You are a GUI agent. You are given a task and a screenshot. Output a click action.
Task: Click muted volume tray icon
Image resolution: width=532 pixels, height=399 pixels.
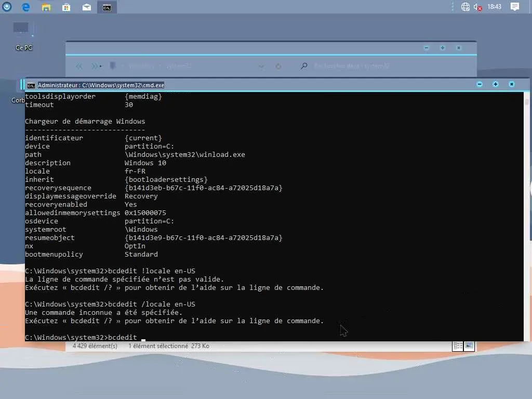coord(478,7)
